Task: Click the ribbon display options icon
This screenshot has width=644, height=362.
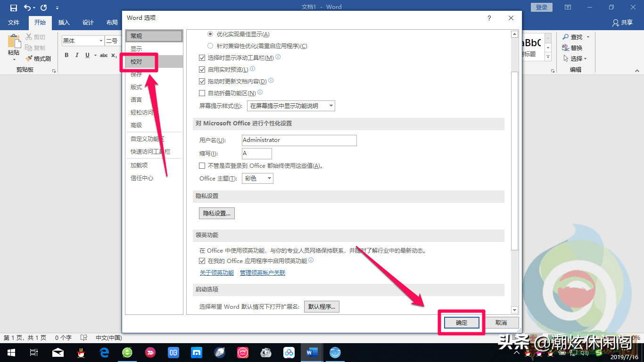Action: pos(568,7)
